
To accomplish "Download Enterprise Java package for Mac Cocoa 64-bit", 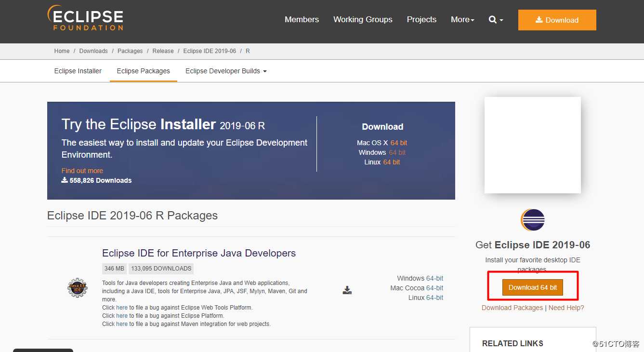I will [x=434, y=288].
